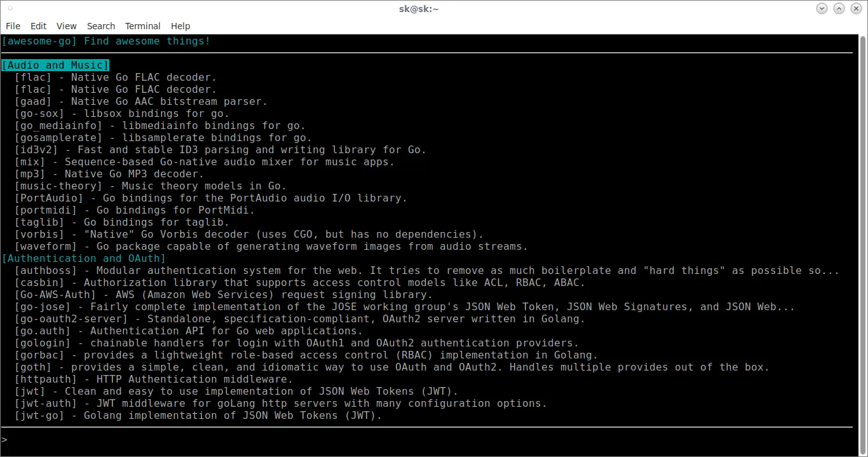This screenshot has height=457, width=868.
Task: Select the highlighted Audio and Music category
Action: 55,65
